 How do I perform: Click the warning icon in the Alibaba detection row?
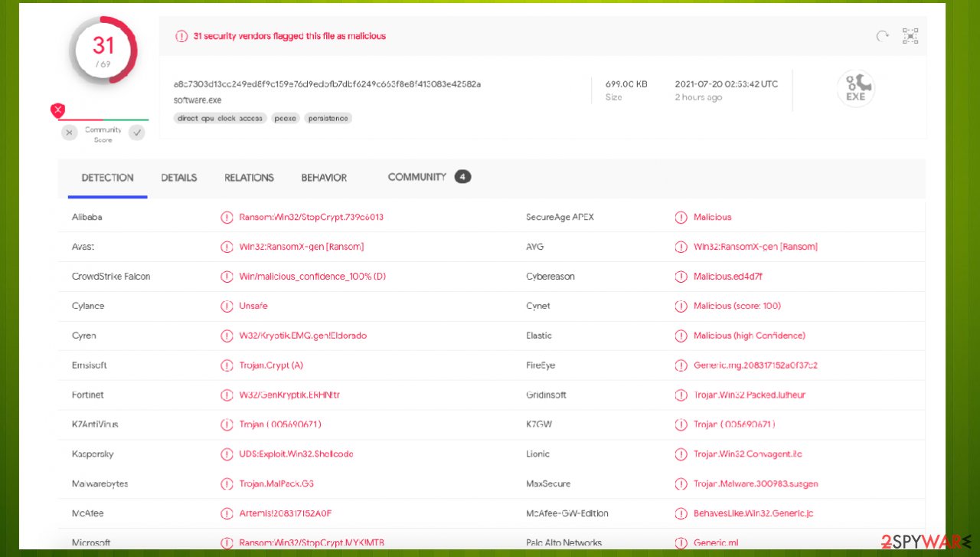tap(227, 218)
